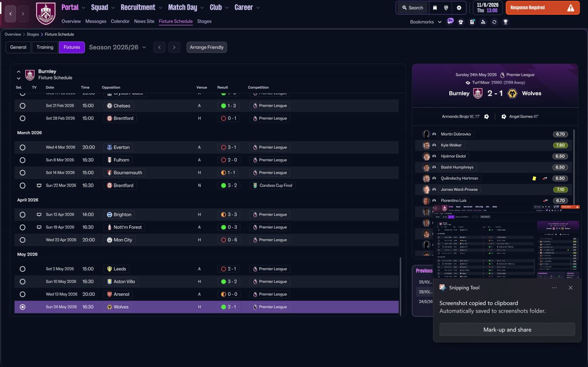Click the goal ball icon next to Armando Broja
588x367 pixels.
tap(486, 117)
